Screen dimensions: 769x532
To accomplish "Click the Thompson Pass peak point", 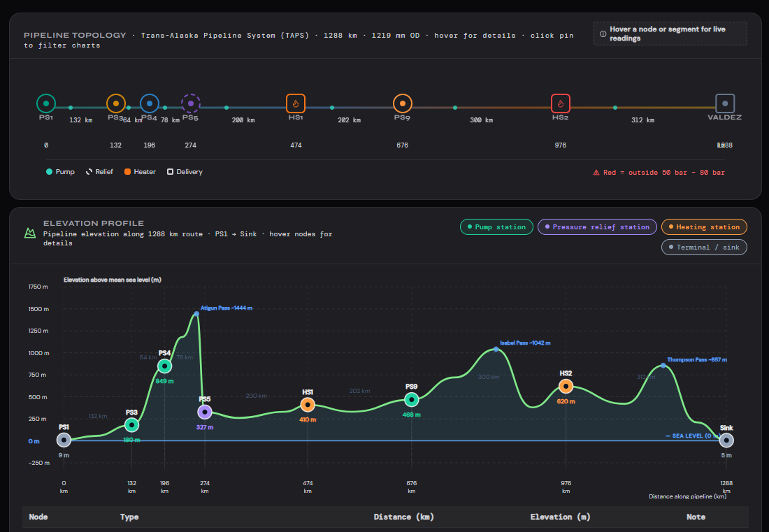I will click(x=663, y=366).
